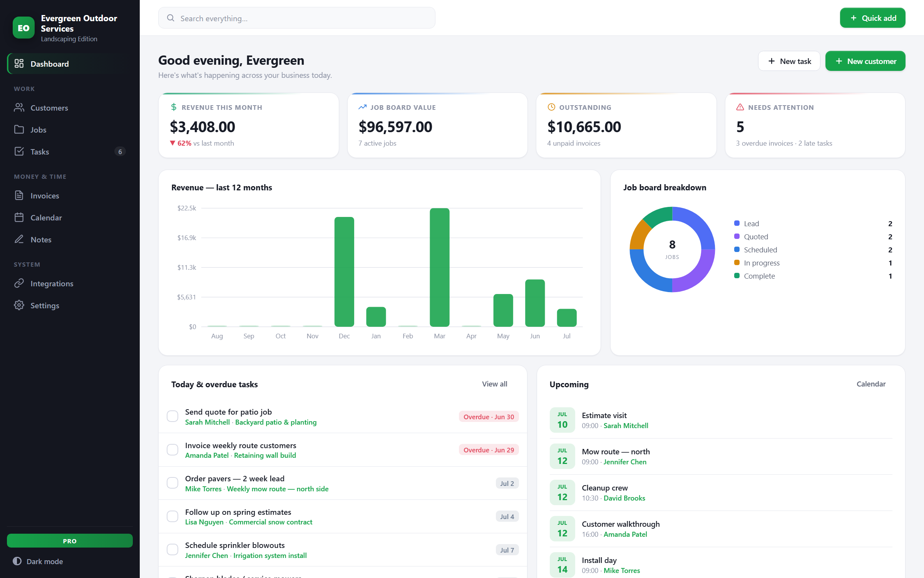This screenshot has height=578, width=924.
Task: Open David Brooks link on Cleanup crew
Action: pyautogui.click(x=624, y=498)
